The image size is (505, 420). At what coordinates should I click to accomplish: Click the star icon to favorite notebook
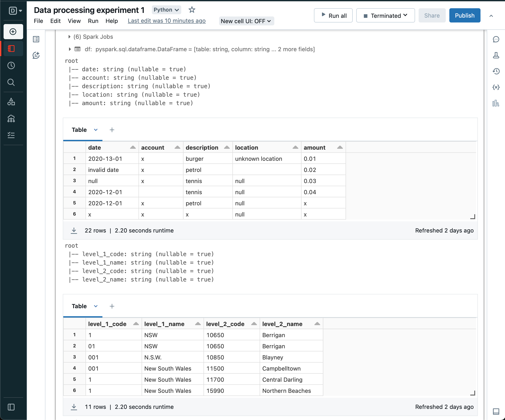[x=192, y=10]
